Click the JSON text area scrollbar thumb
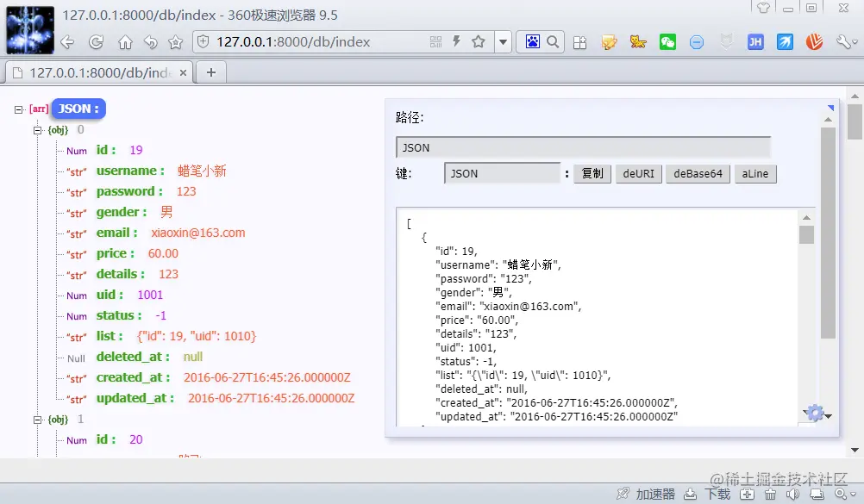Viewport: 864px width, 504px height. click(807, 234)
